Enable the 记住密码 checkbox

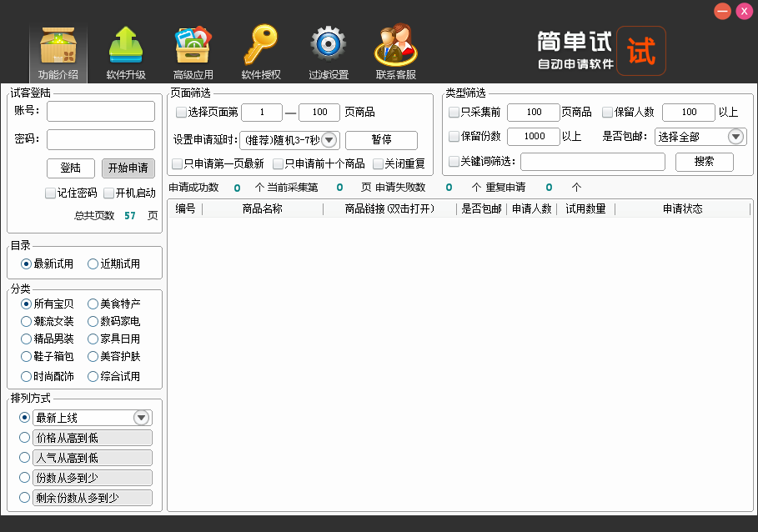tap(50, 193)
